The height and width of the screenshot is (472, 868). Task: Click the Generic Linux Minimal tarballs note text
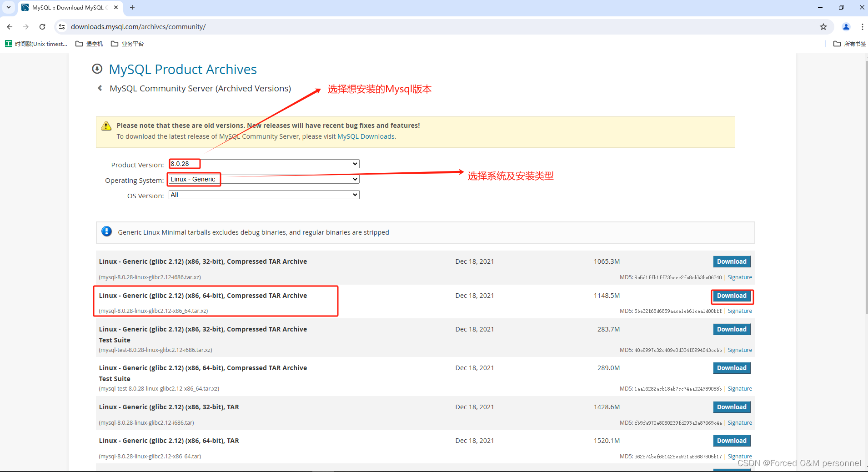click(253, 232)
